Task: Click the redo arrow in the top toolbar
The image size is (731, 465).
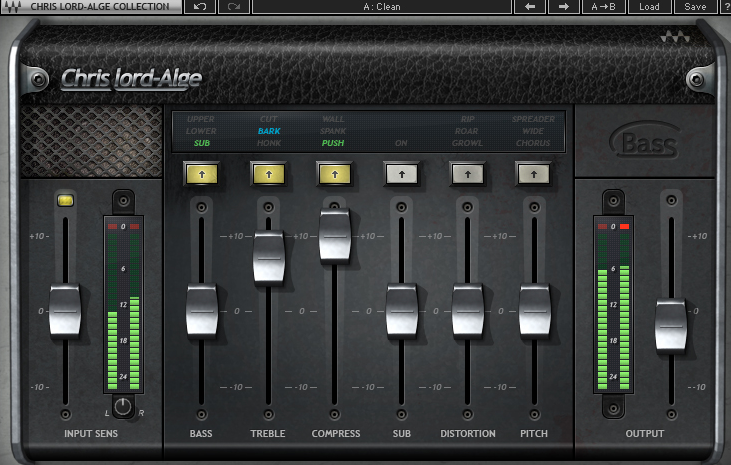Action: point(234,7)
